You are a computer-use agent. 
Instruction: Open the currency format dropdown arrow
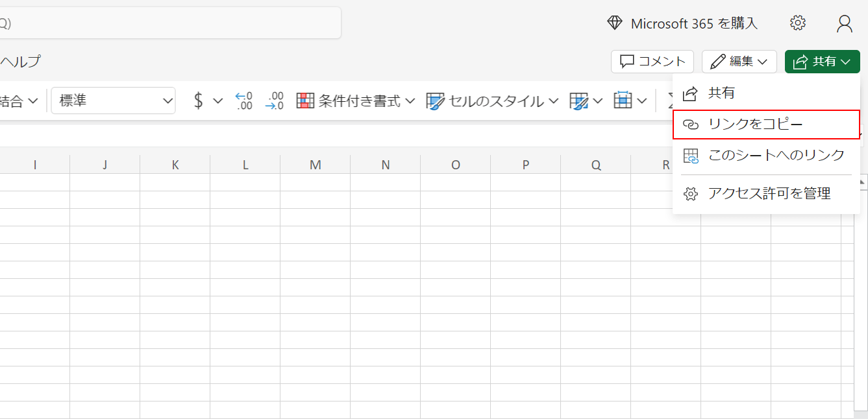tap(218, 101)
